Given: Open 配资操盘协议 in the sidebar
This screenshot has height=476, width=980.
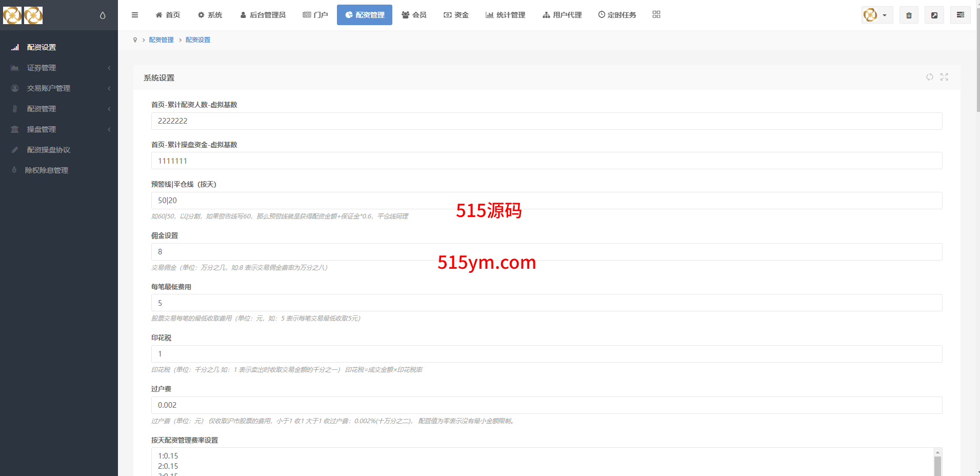Looking at the screenshot, I should (x=49, y=150).
